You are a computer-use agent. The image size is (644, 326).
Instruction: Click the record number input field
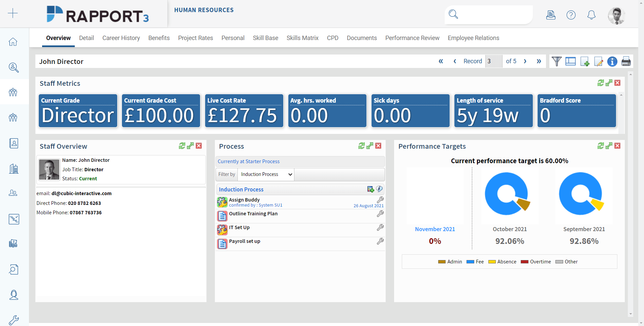(494, 61)
